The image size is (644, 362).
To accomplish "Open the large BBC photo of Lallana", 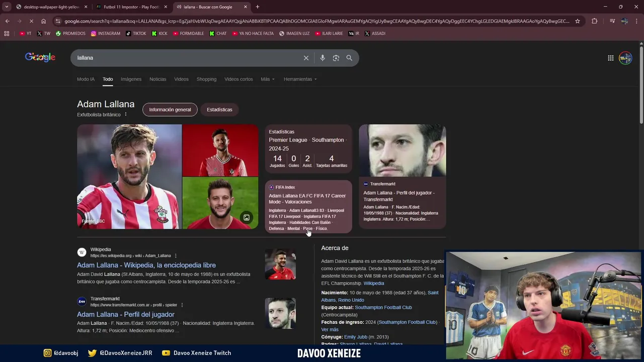I will 129,177.
